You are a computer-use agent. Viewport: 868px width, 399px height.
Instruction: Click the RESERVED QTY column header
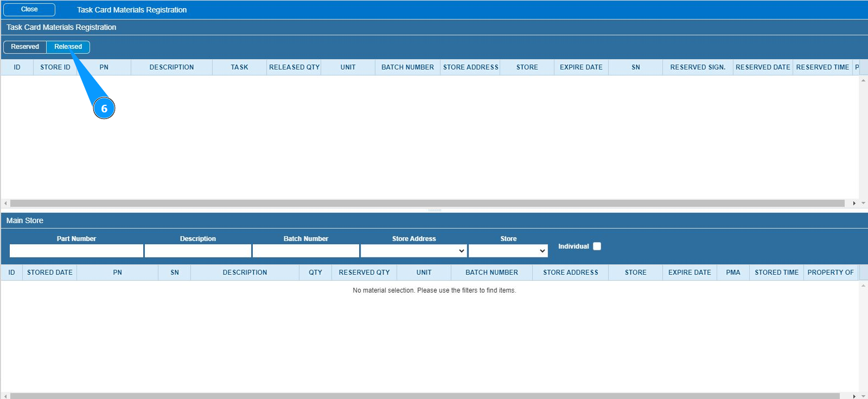[x=365, y=273]
